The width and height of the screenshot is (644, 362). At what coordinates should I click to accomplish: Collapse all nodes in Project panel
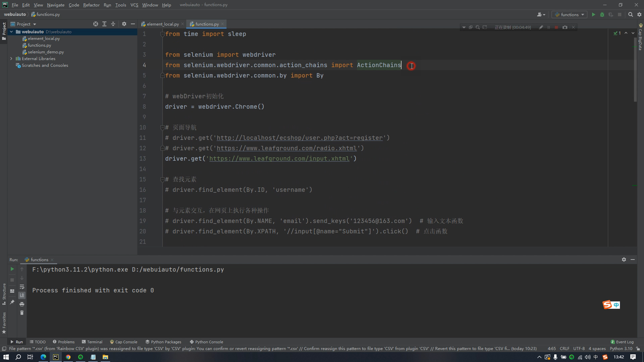coord(113,24)
